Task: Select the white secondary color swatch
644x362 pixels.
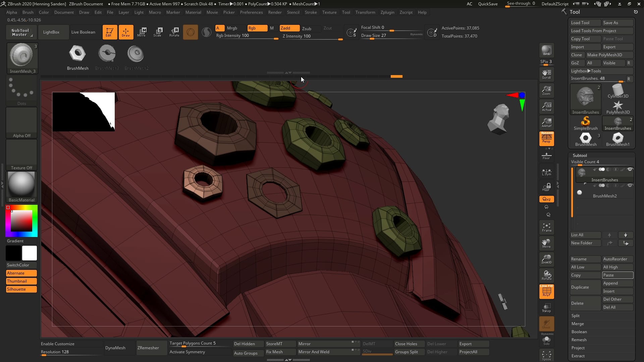Action: tap(30, 253)
